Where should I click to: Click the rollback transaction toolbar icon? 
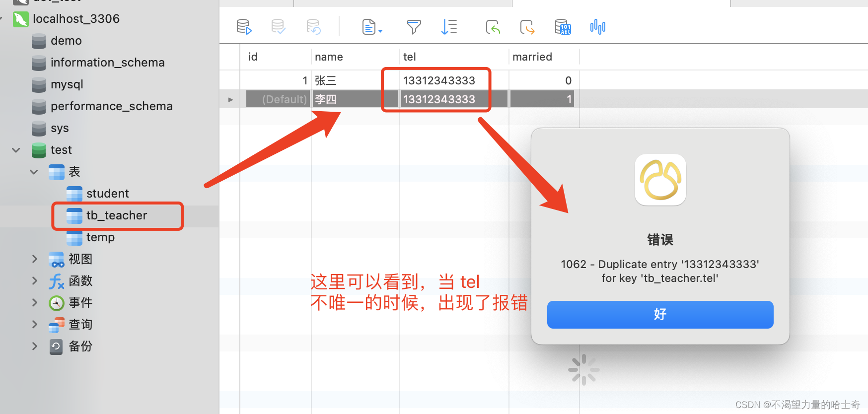pyautogui.click(x=313, y=27)
